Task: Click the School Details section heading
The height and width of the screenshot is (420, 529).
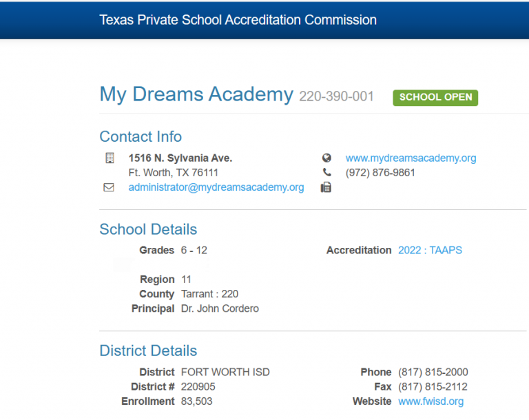Action: [148, 229]
